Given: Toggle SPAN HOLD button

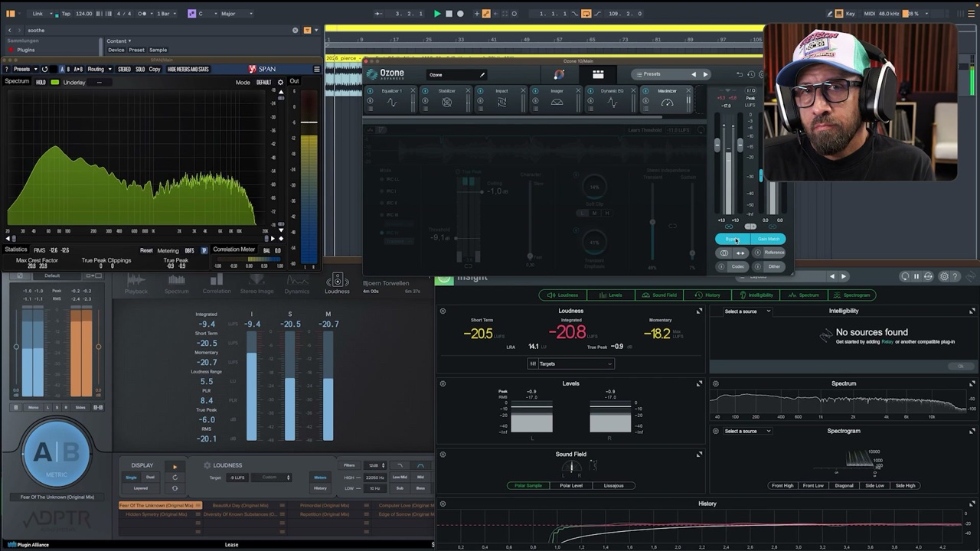Looking at the screenshot, I should 41,82.
